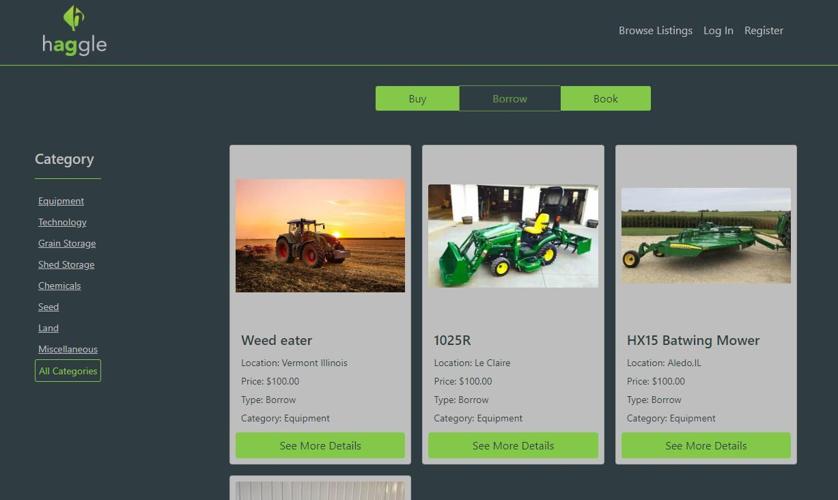
Task: Select the Seed category
Action: click(x=48, y=307)
